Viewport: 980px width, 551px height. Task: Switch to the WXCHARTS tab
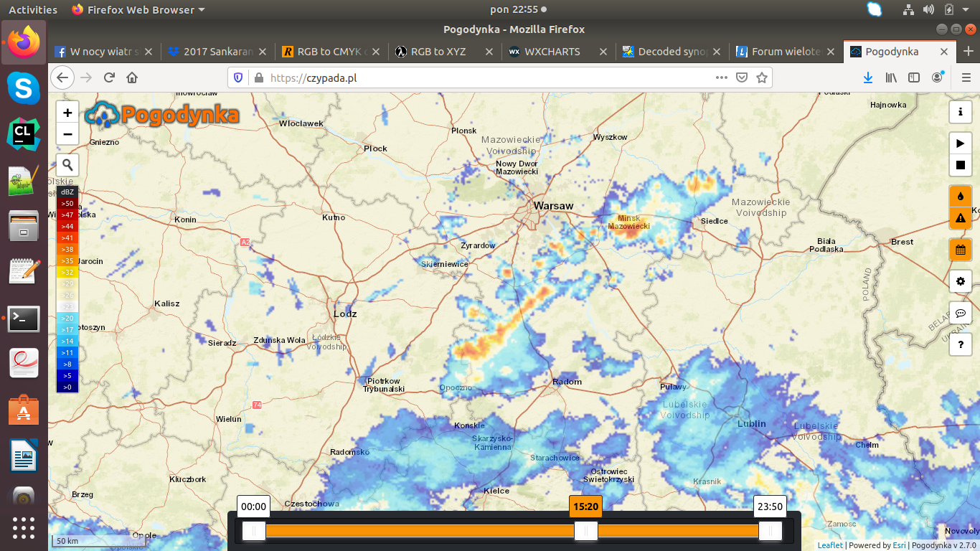click(x=552, y=52)
